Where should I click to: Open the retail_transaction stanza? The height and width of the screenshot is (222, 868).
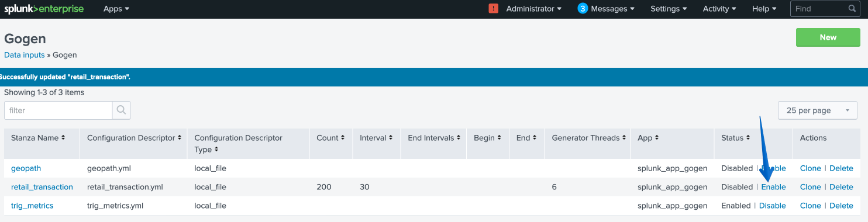coord(42,187)
